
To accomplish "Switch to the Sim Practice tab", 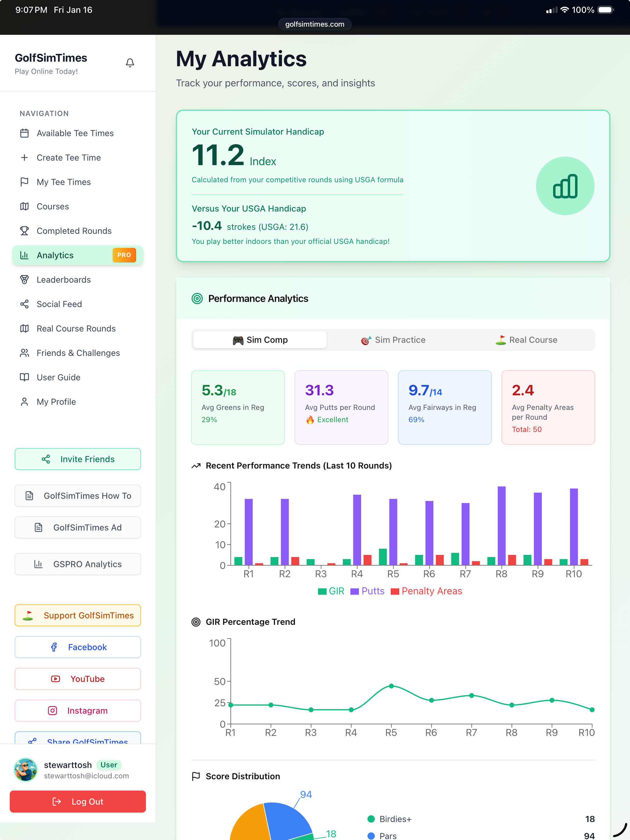I will 393,340.
